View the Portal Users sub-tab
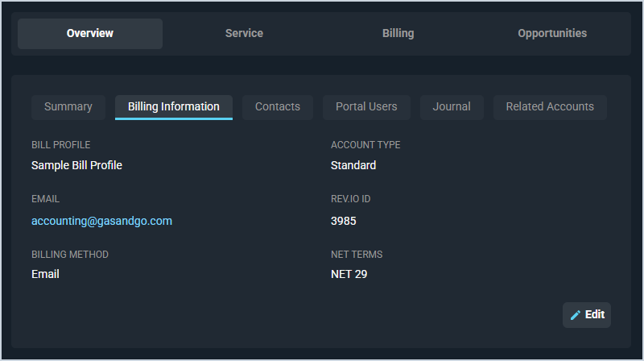 366,107
